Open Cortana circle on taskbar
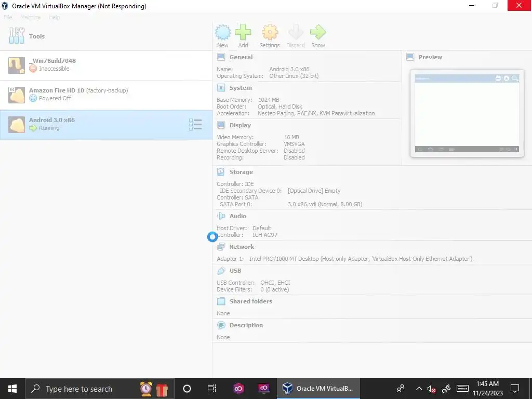This screenshot has width=532, height=399. coord(187,389)
